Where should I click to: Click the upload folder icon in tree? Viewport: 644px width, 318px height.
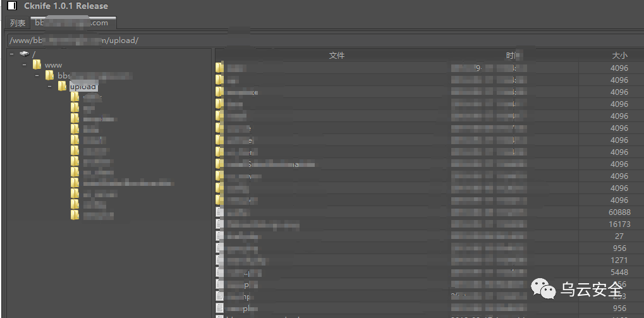click(x=62, y=86)
